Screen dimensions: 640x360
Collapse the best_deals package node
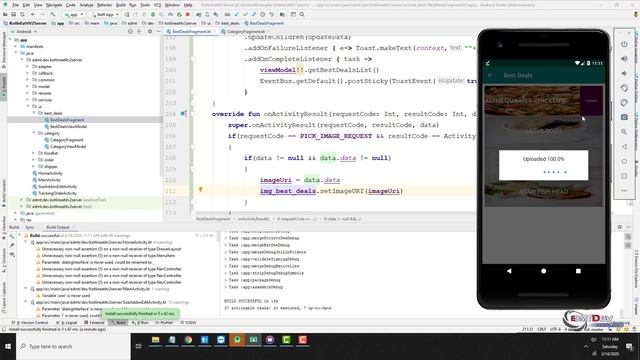click(x=34, y=113)
